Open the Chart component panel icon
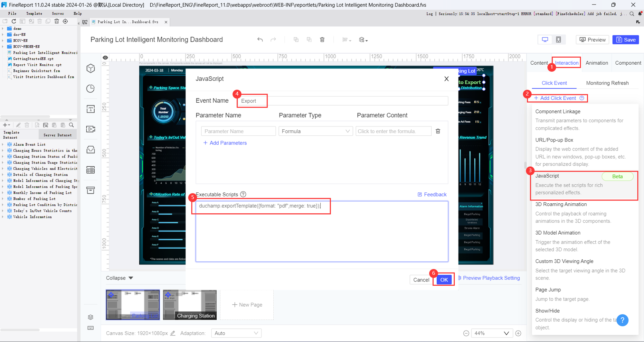 click(x=90, y=88)
